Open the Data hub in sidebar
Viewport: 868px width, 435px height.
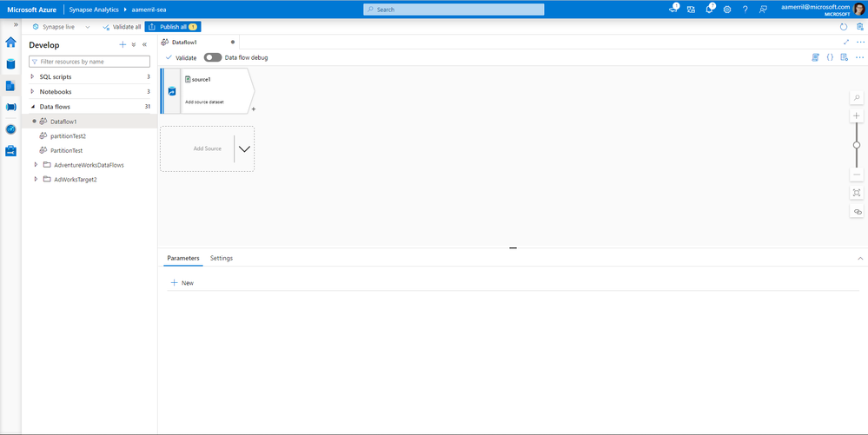(x=10, y=64)
